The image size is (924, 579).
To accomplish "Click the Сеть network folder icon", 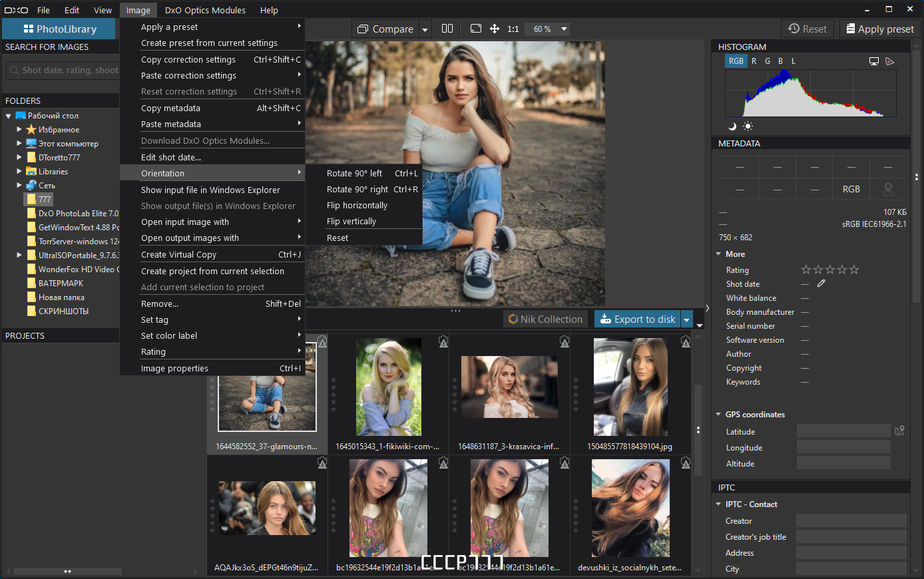I will 31,185.
